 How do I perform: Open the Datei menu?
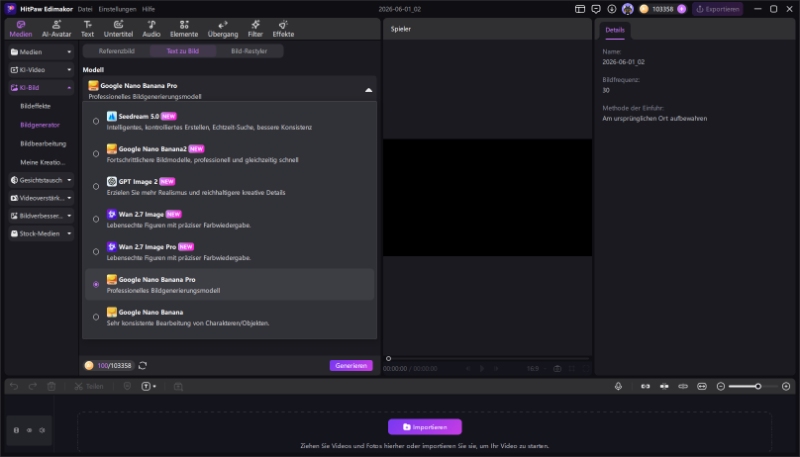click(85, 9)
